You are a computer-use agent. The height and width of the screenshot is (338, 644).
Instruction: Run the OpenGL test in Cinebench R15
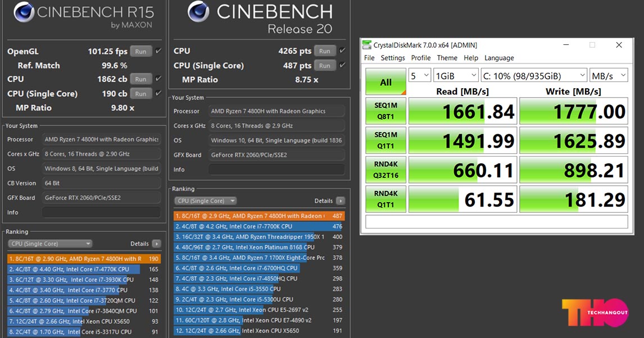pos(141,51)
